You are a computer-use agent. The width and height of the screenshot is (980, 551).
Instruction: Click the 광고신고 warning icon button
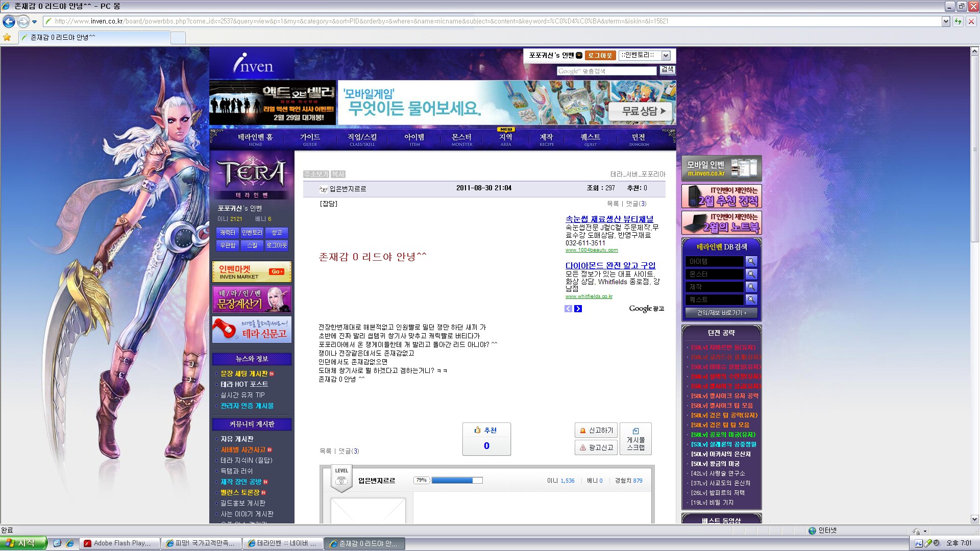point(596,447)
